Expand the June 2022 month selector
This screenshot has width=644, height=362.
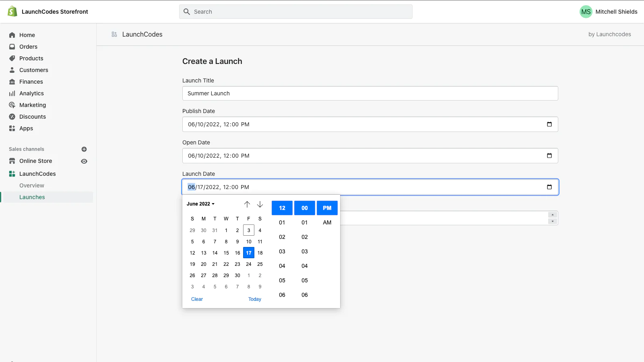(201, 204)
